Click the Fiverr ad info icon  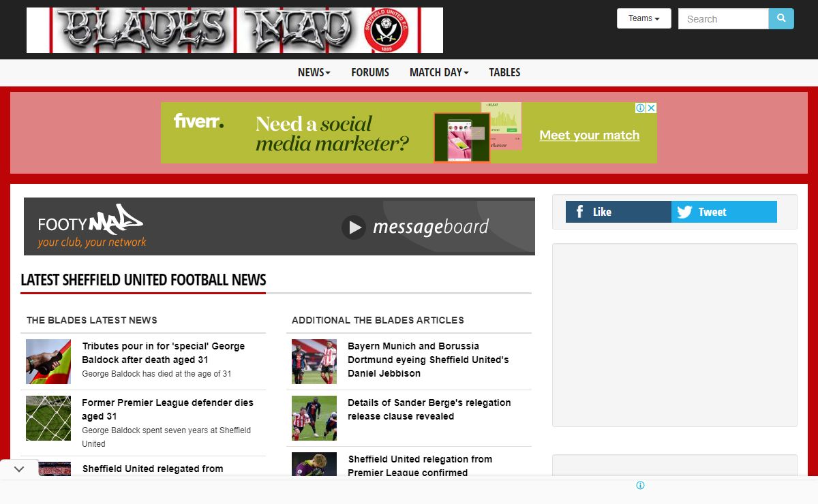(641, 108)
